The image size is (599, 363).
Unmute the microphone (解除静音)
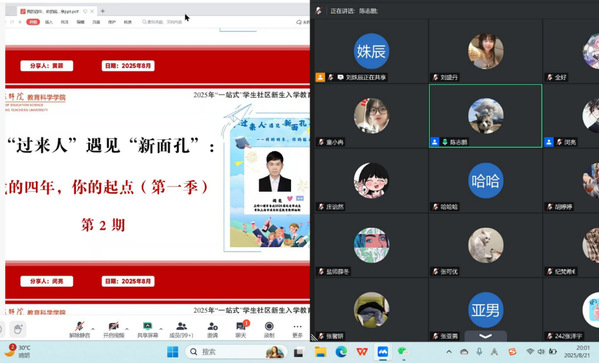click(x=79, y=329)
